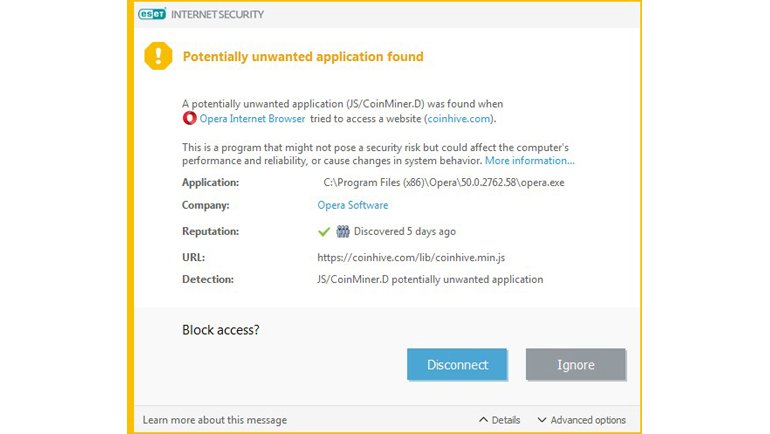
Task: Click the Discovered 5 days ago text
Action: (404, 231)
